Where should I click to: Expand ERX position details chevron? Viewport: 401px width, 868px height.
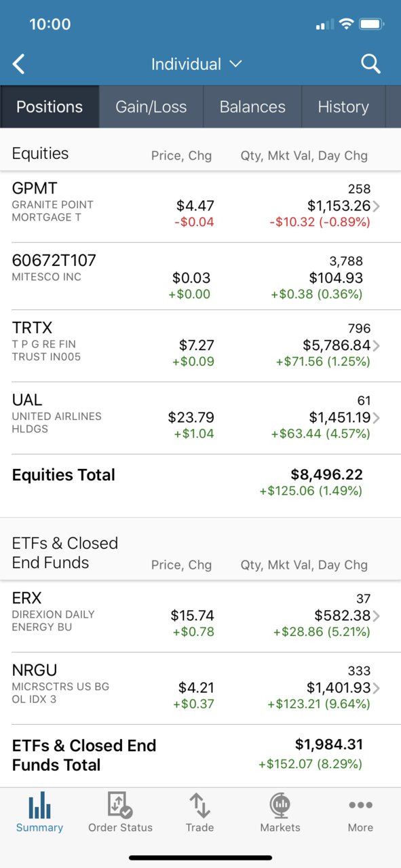point(377,616)
